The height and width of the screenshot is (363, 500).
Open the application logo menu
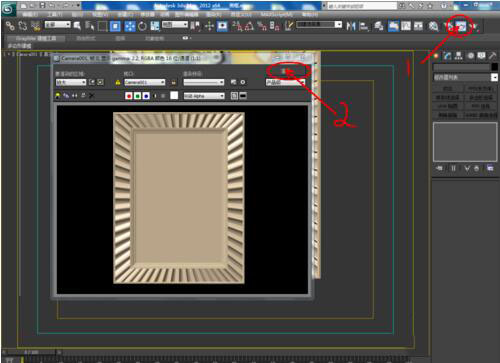(x=9, y=8)
